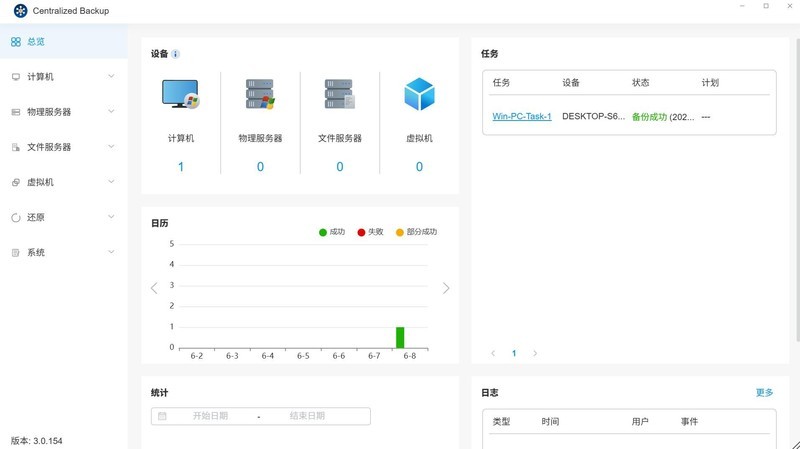Viewport: 800px width, 449px height.
Task: Click the monitor icon beside sidebar 计算机
Action: click(x=16, y=77)
